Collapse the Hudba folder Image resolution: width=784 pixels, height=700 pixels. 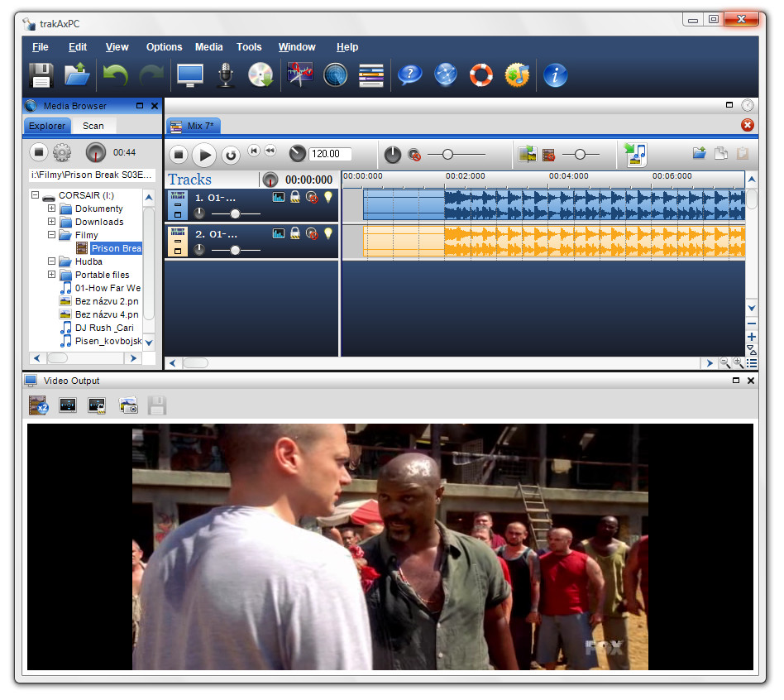click(51, 261)
